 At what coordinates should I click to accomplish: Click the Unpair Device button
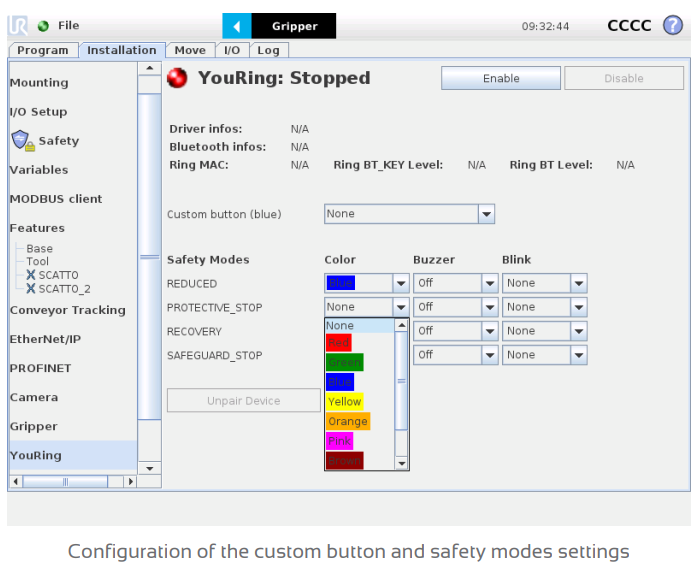(244, 400)
